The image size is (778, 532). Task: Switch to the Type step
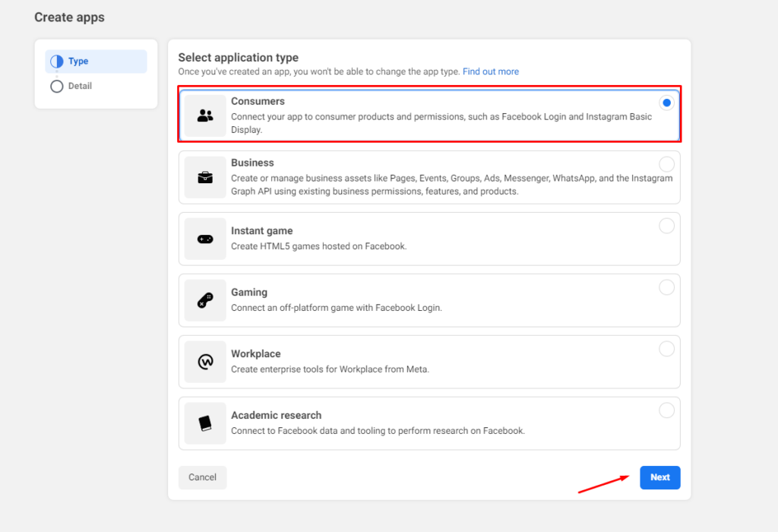point(80,62)
